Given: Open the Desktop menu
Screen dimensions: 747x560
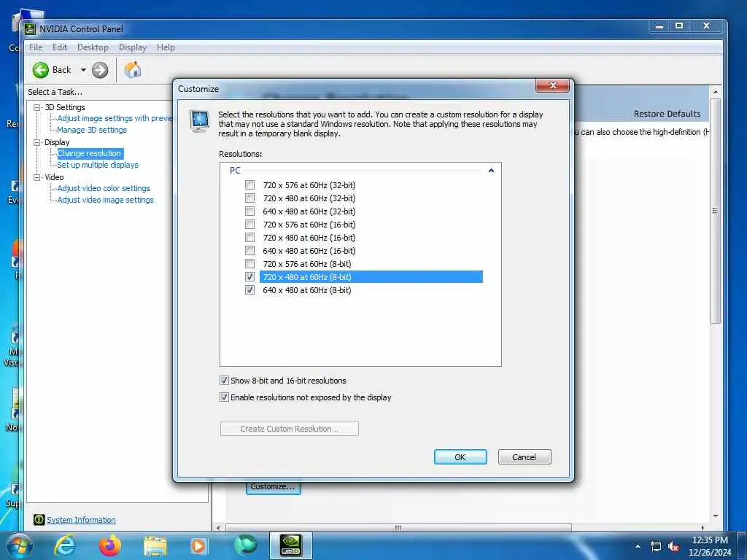Looking at the screenshot, I should point(93,47).
